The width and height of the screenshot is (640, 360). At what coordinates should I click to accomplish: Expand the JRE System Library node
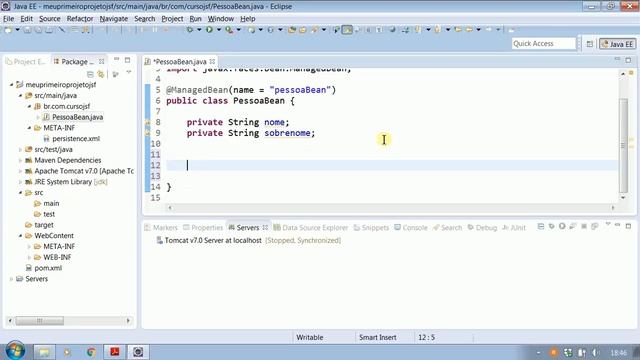[20, 182]
